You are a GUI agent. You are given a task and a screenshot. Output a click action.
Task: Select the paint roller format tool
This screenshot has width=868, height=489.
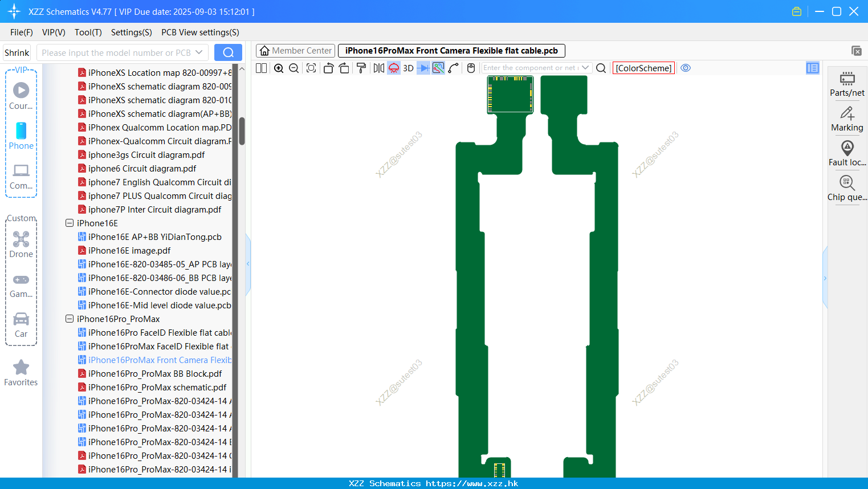click(361, 68)
